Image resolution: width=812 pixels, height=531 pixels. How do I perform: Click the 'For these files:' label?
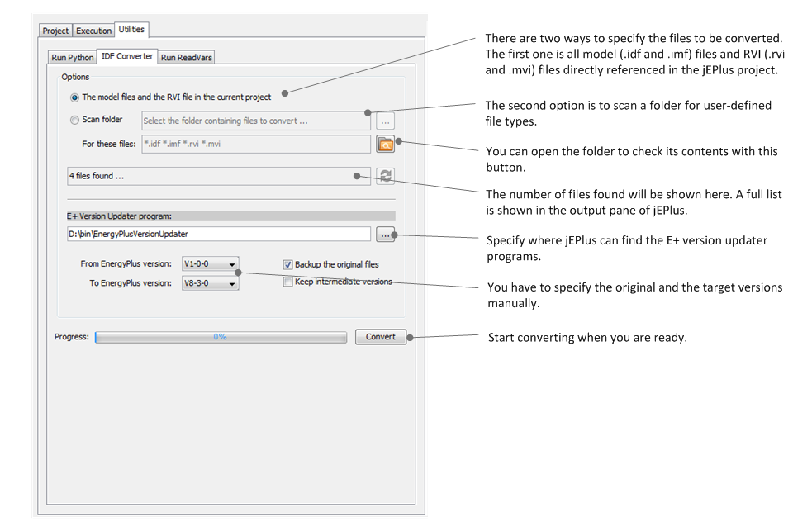[x=109, y=144]
